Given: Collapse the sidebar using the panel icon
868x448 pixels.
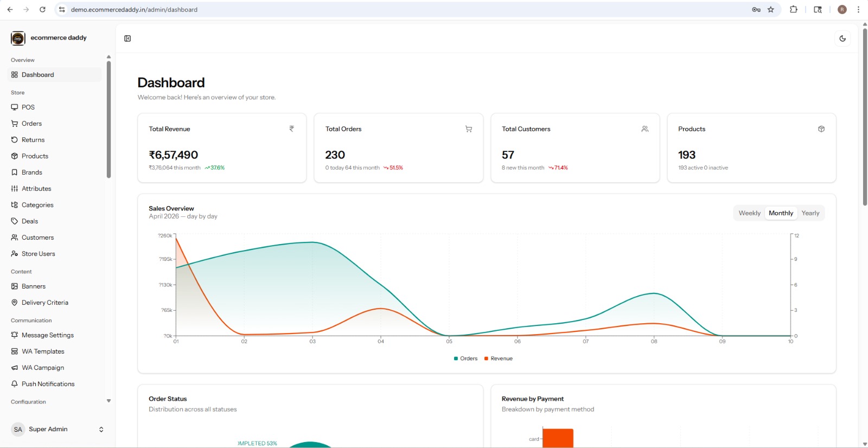Looking at the screenshot, I should [x=127, y=39].
